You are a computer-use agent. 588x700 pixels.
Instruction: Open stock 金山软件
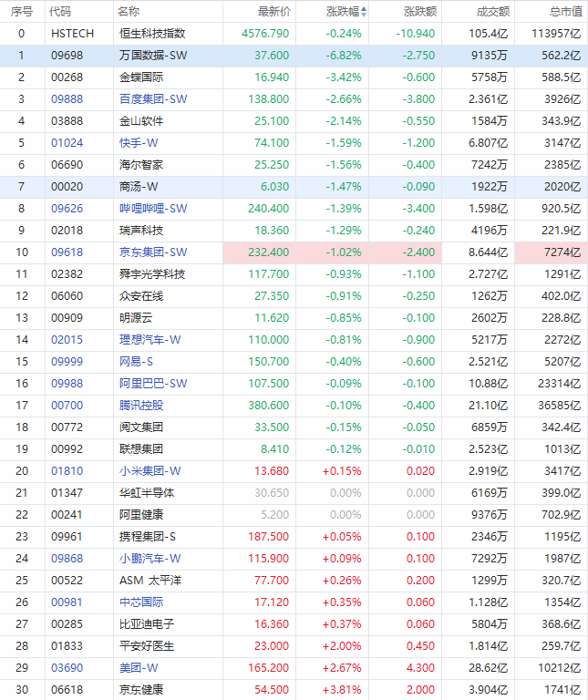(141, 121)
